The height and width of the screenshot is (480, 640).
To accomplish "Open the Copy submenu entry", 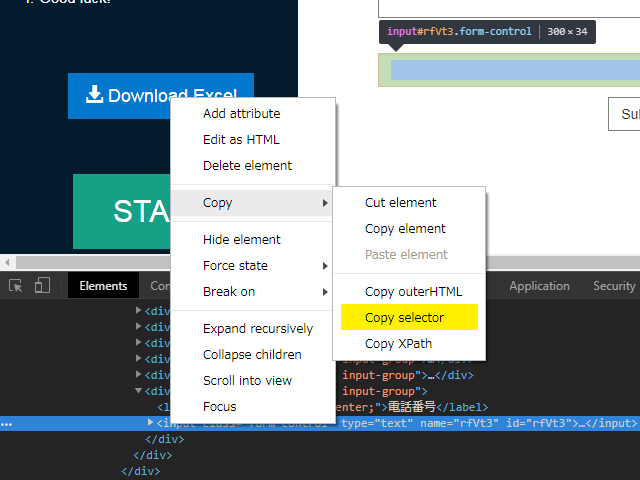I will point(252,203).
